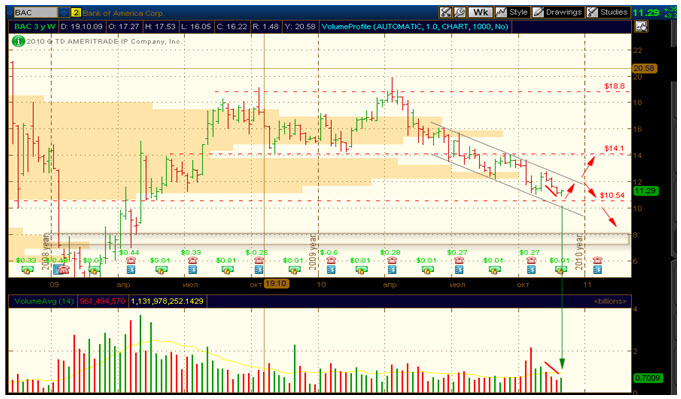Viewport: 681px width, 399px height.
Task: Click the green info icon above the chart
Action: [x=18, y=41]
